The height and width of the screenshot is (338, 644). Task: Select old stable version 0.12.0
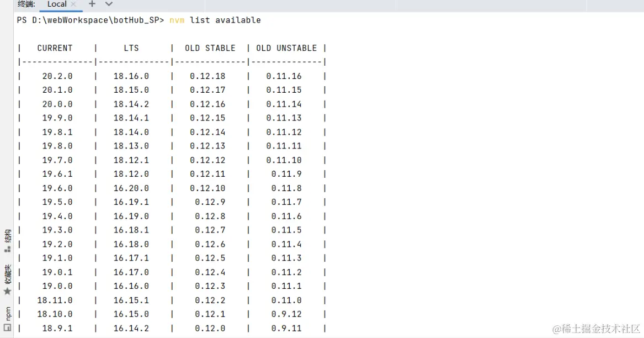pyautogui.click(x=210, y=328)
